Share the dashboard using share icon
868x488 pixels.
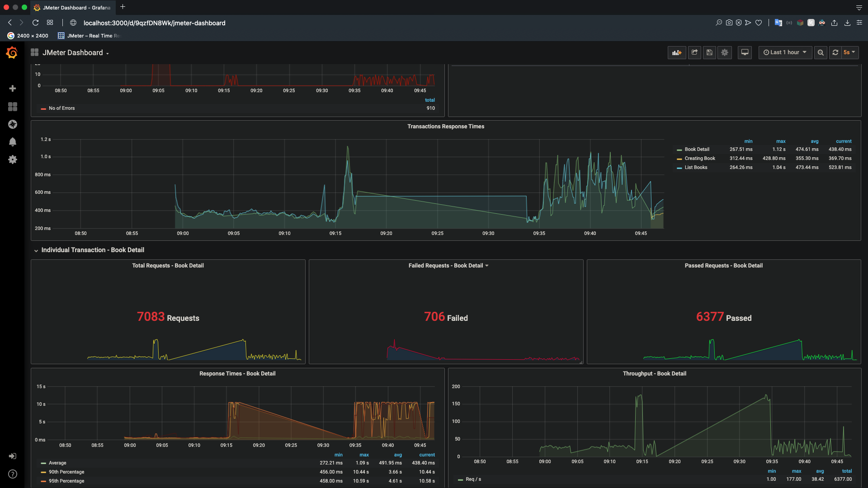694,52
